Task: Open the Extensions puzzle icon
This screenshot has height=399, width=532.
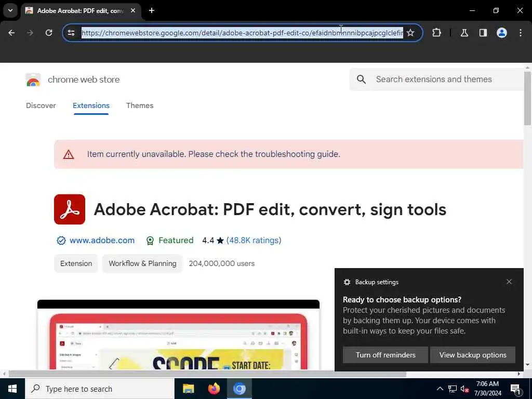Action: click(x=436, y=33)
